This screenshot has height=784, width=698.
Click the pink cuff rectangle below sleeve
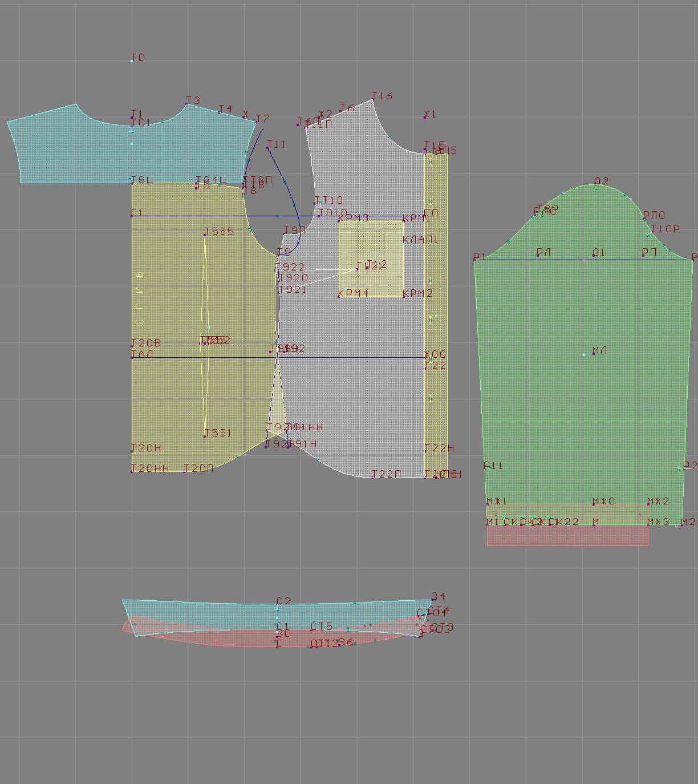coord(567,536)
